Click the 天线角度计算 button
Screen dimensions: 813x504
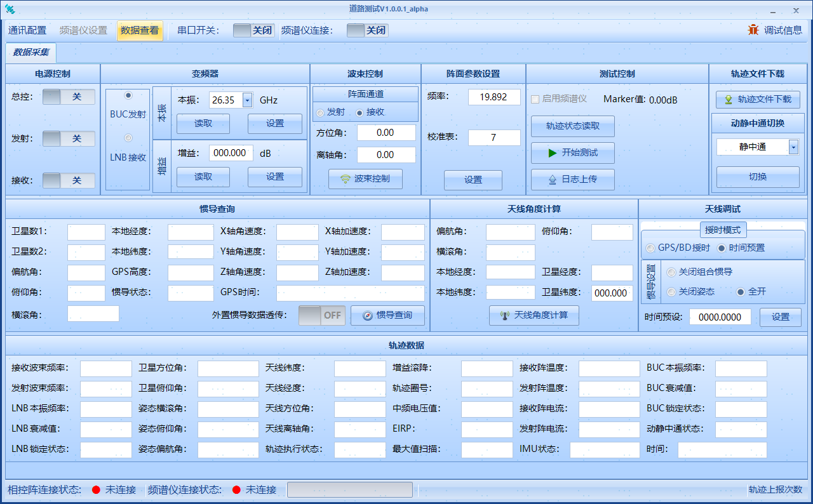pos(534,315)
